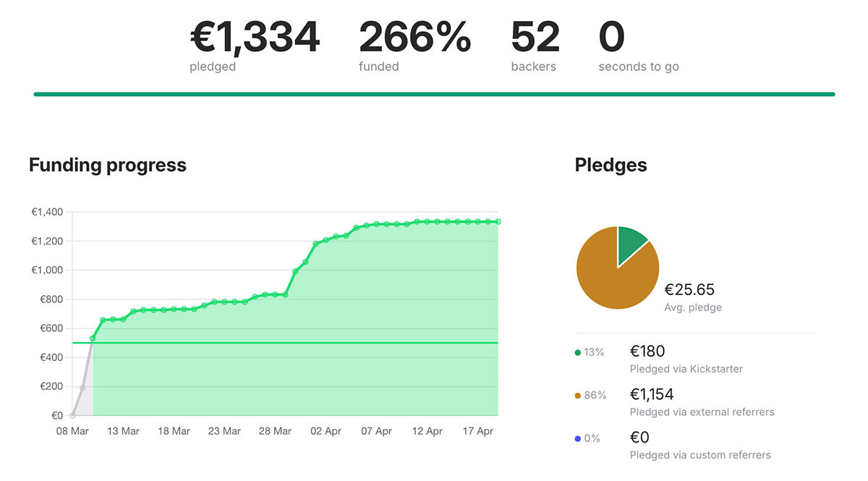This screenshot has width=868, height=481.
Task: Click the blue custom referrers legend dot
Action: point(577,438)
